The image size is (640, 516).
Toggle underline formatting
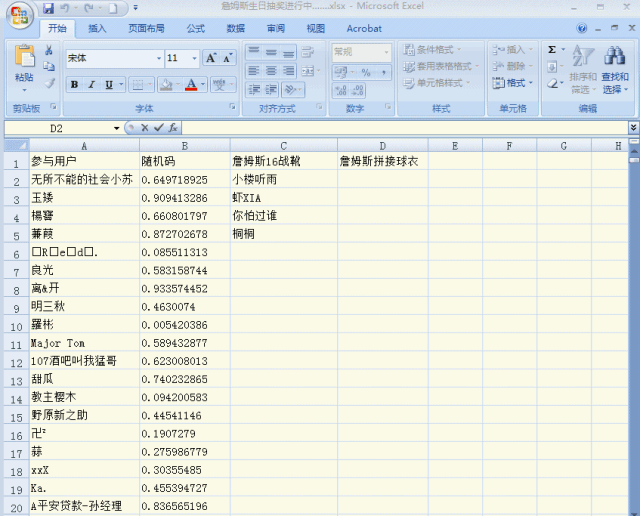[109, 85]
